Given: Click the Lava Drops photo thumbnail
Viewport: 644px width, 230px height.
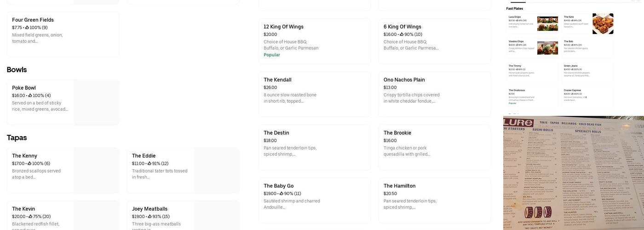Looking at the screenshot, I should coord(547,23).
